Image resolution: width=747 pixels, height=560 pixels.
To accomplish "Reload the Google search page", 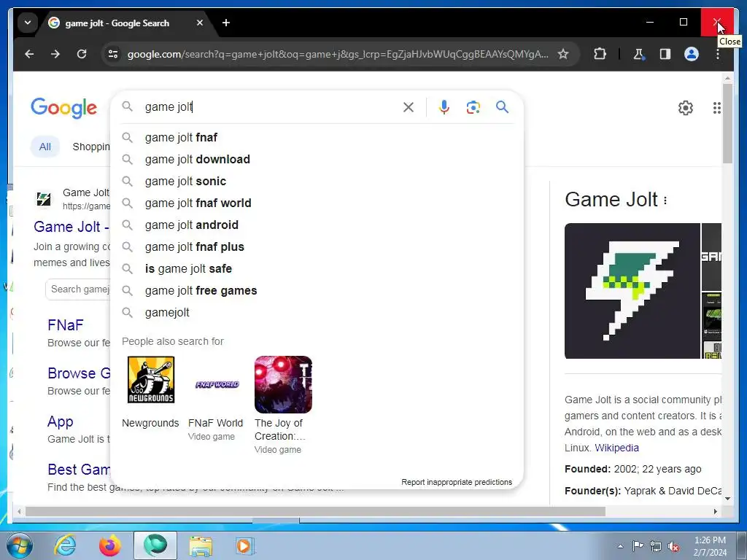I will (x=82, y=54).
